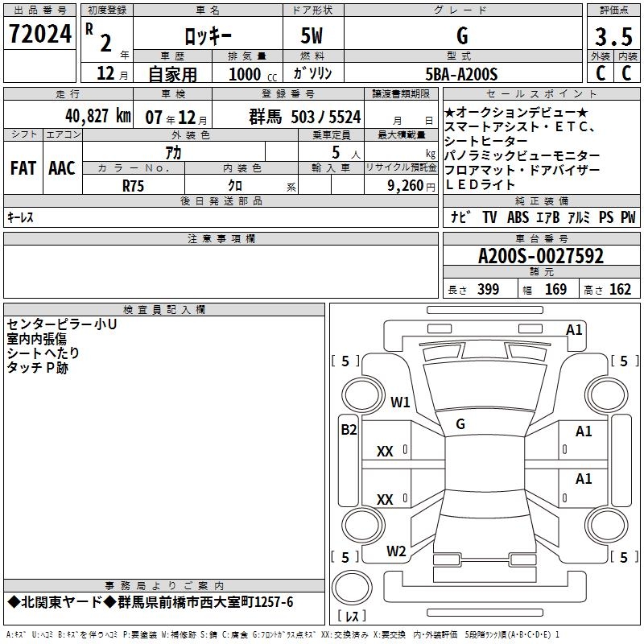Click the mileage value 40,827 km
Viewport: 644px width, 644px height.
pyautogui.click(x=77, y=116)
